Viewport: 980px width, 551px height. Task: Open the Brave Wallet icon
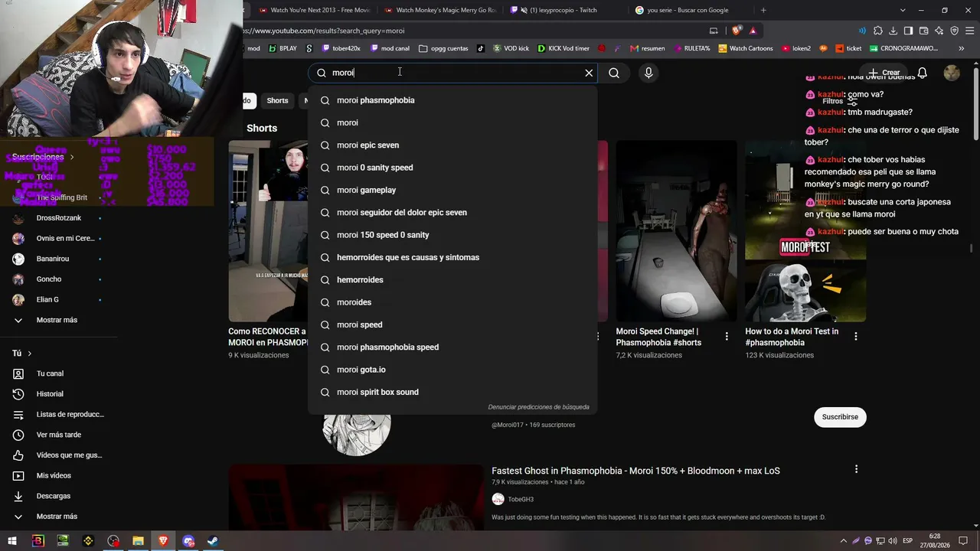924,31
